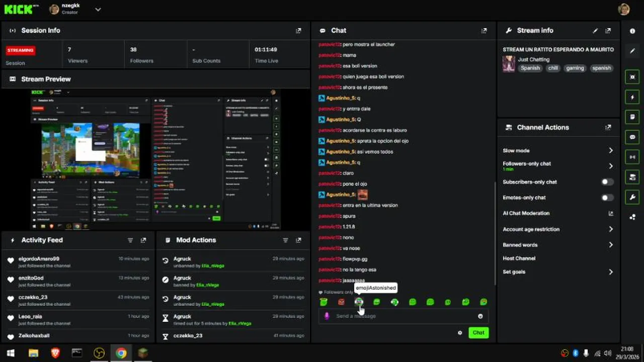Image resolution: width=644 pixels, height=362 pixels.
Task: Toggle the wrench icon in the right sidebar
Action: pos(632,197)
